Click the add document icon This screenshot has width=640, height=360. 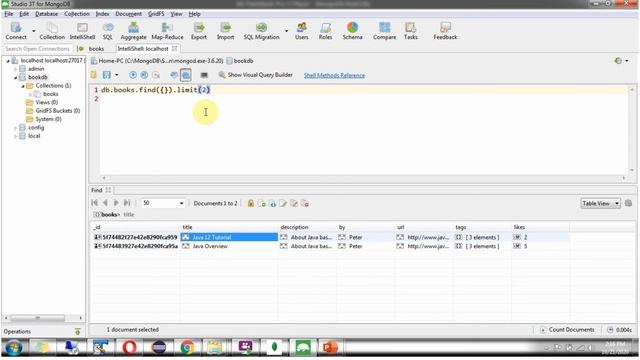coord(262,203)
